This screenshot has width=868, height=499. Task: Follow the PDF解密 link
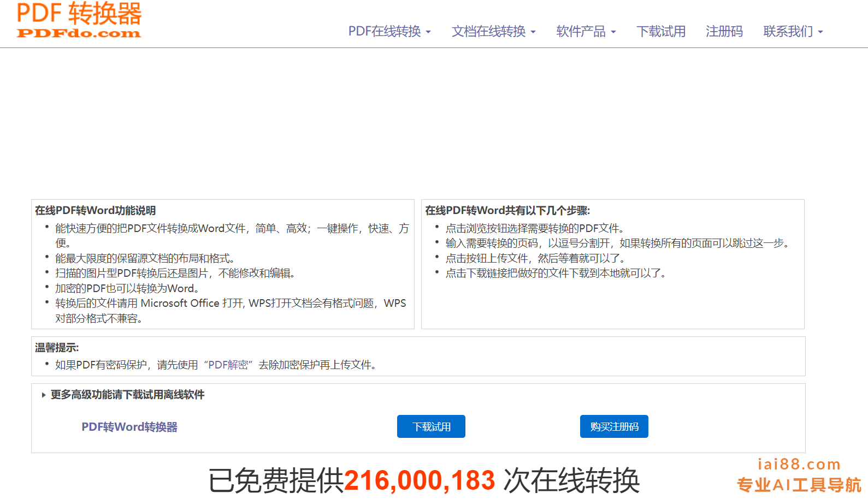point(228,365)
